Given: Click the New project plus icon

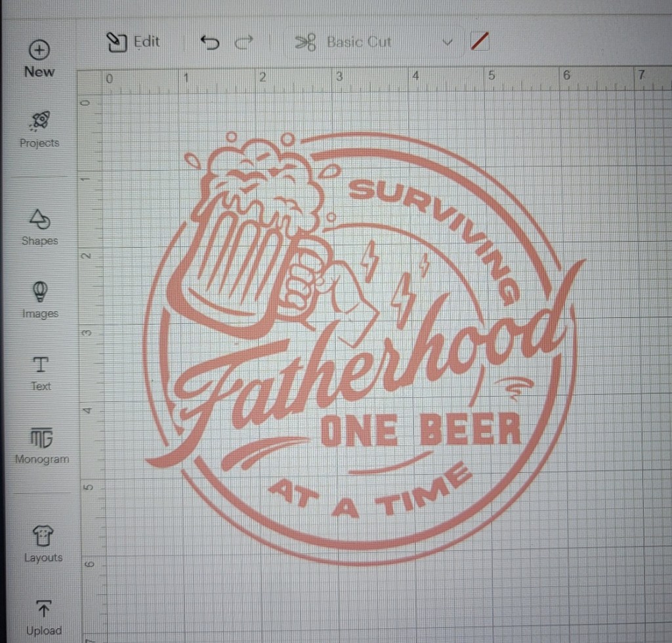Looking at the screenshot, I should tap(39, 50).
